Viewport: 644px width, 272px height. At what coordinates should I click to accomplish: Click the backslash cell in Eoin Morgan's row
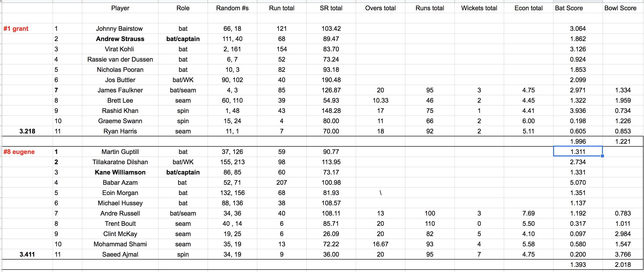click(380, 193)
